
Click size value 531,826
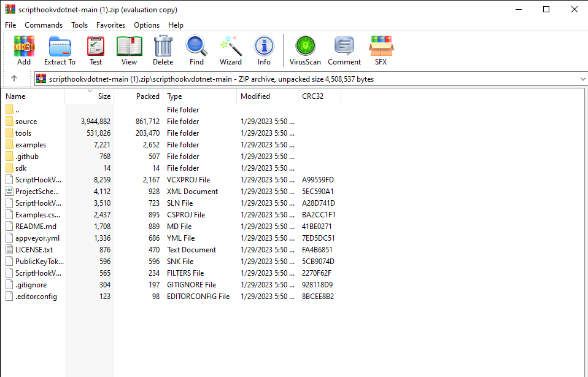[x=98, y=133]
